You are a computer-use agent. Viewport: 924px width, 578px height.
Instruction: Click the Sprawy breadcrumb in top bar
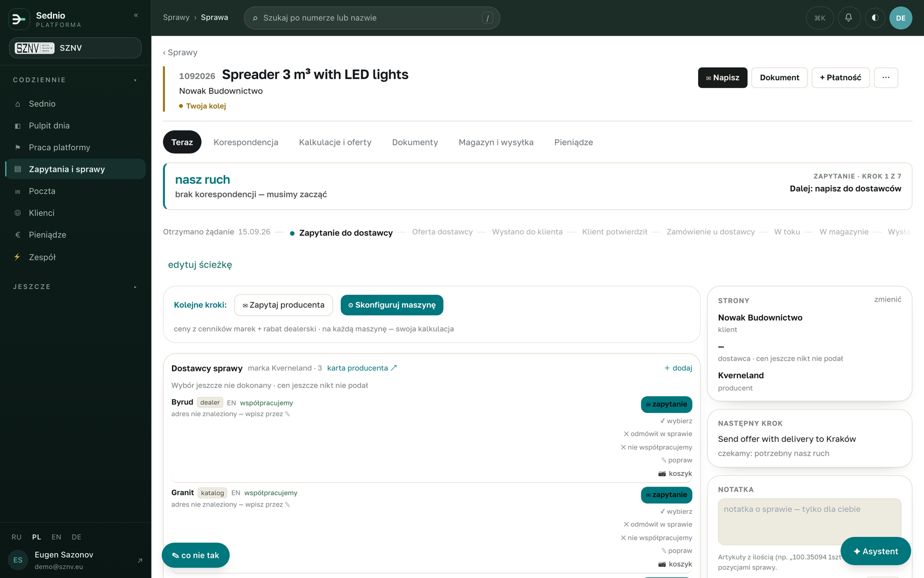click(176, 17)
